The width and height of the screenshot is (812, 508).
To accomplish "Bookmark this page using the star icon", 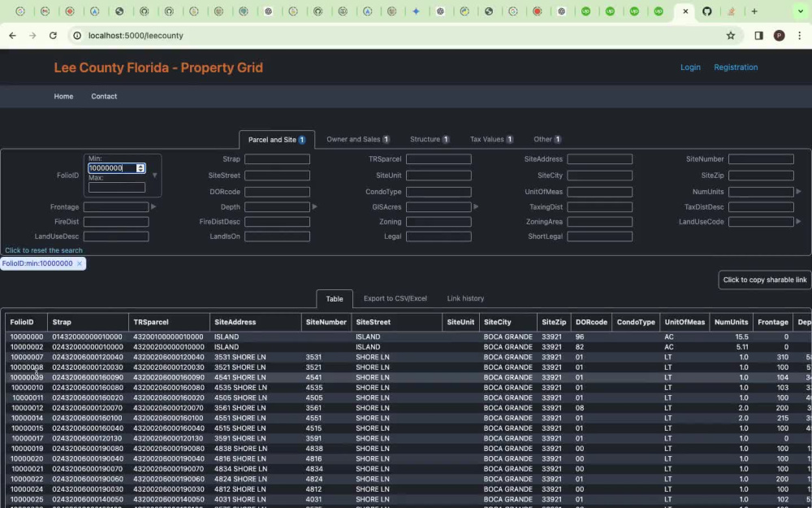I will pyautogui.click(x=730, y=36).
